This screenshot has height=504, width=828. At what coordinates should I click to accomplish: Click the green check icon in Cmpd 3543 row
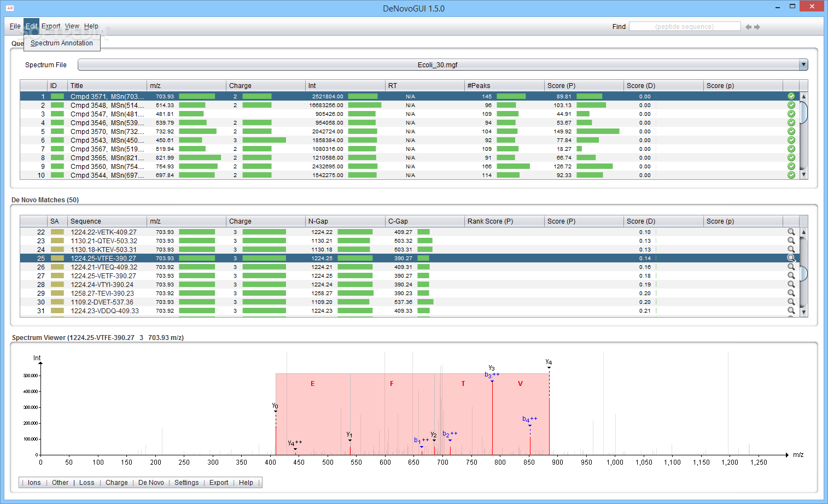pyautogui.click(x=791, y=140)
